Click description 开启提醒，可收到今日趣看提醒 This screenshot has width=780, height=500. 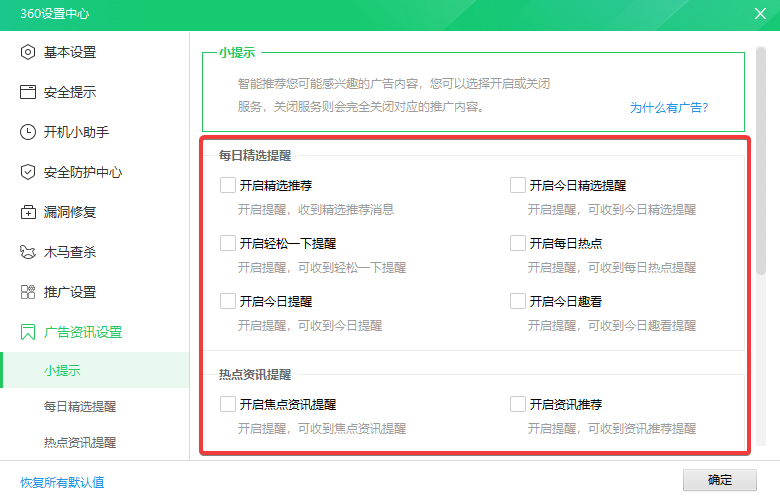point(611,326)
